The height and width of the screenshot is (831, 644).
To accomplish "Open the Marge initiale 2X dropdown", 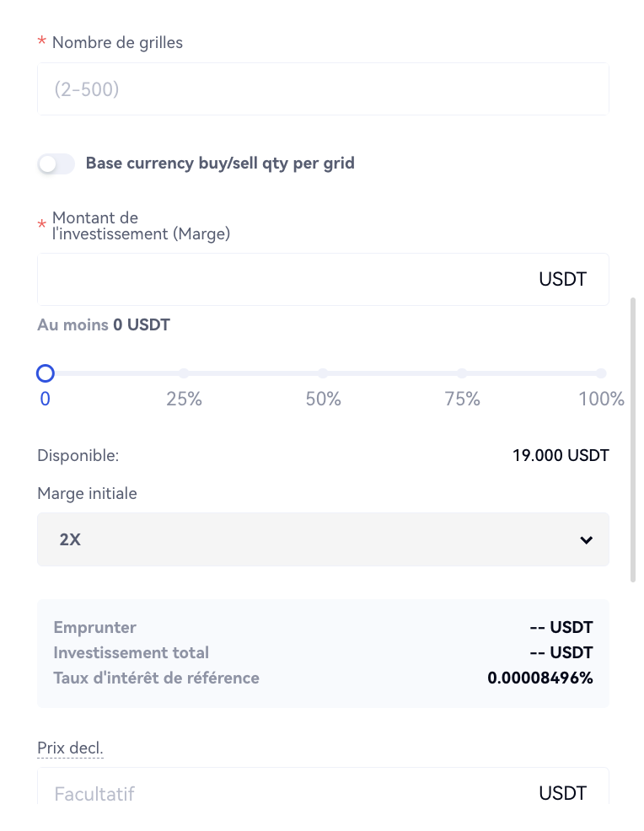I will 323,539.
